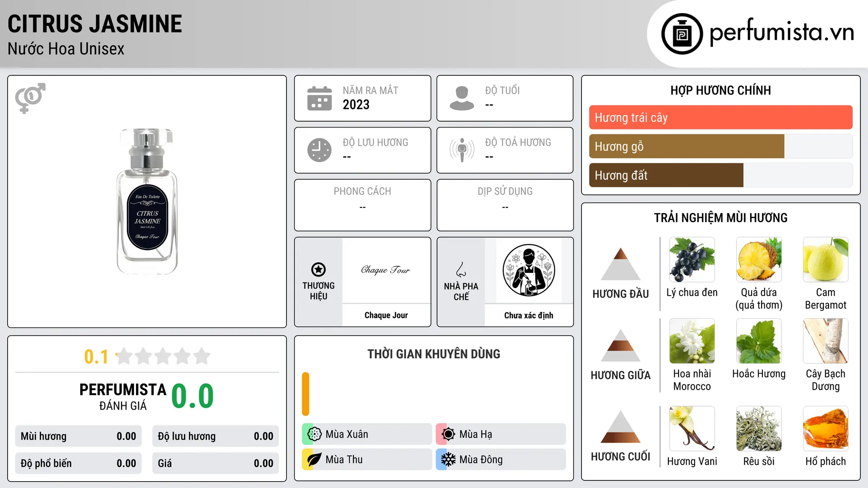Click the Dịp sử dụng info card

505,205
